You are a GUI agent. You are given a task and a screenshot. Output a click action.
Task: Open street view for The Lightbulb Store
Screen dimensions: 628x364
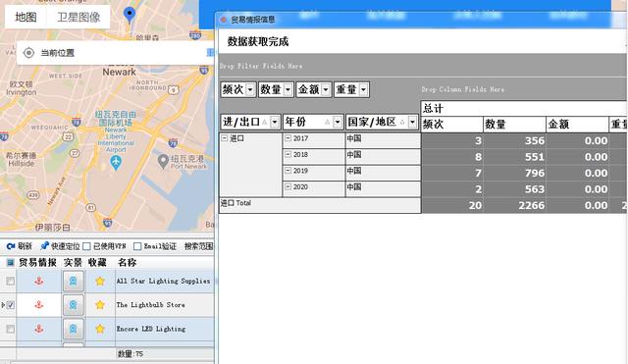click(x=74, y=305)
